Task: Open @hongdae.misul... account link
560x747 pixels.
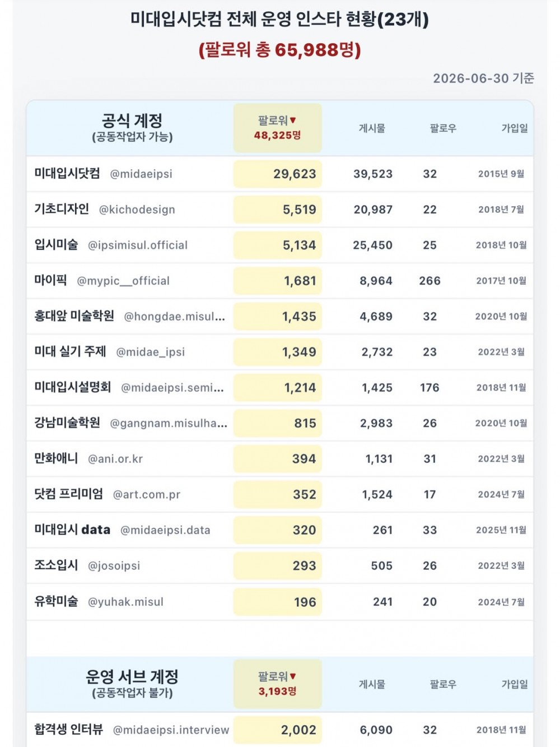Action: [x=175, y=317]
